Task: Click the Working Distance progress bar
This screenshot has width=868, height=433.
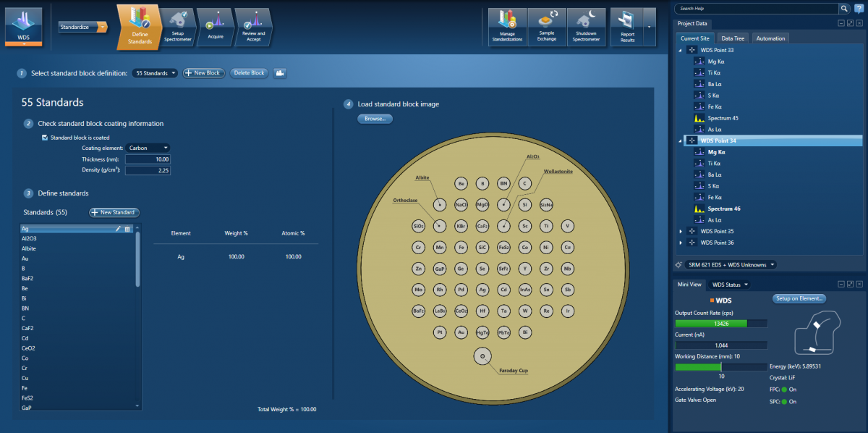Action: [720, 367]
